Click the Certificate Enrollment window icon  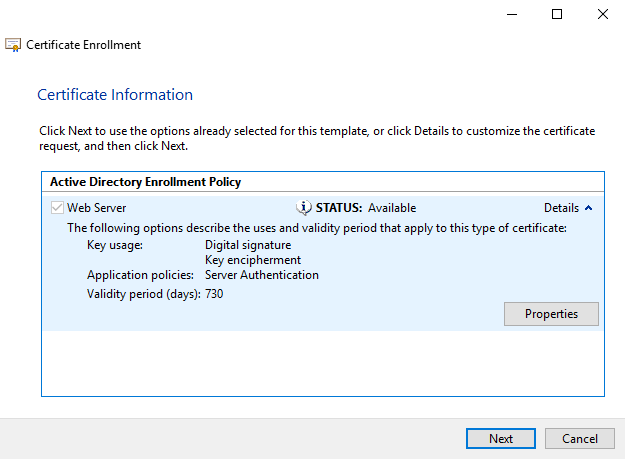[14, 45]
